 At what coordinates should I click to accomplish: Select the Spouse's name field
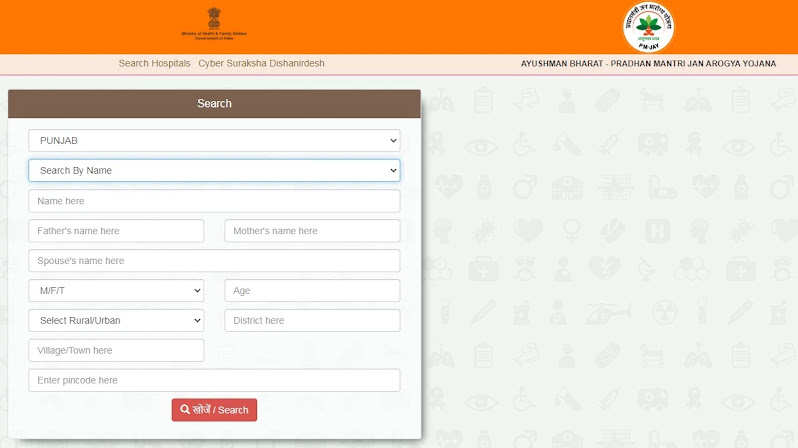coord(214,261)
